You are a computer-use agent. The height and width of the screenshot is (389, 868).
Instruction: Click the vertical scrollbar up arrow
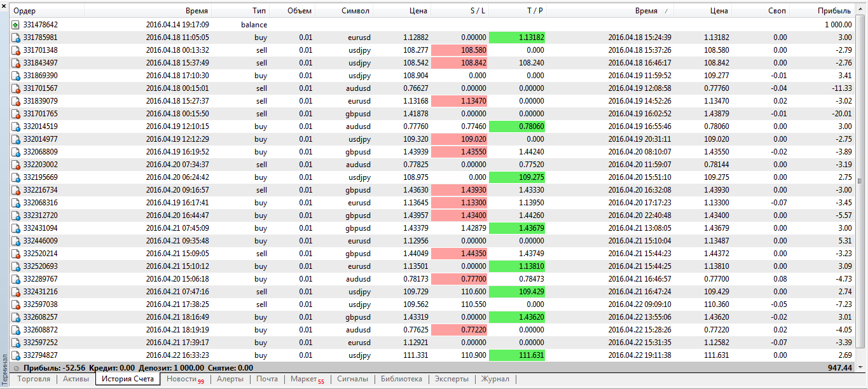tap(860, 8)
